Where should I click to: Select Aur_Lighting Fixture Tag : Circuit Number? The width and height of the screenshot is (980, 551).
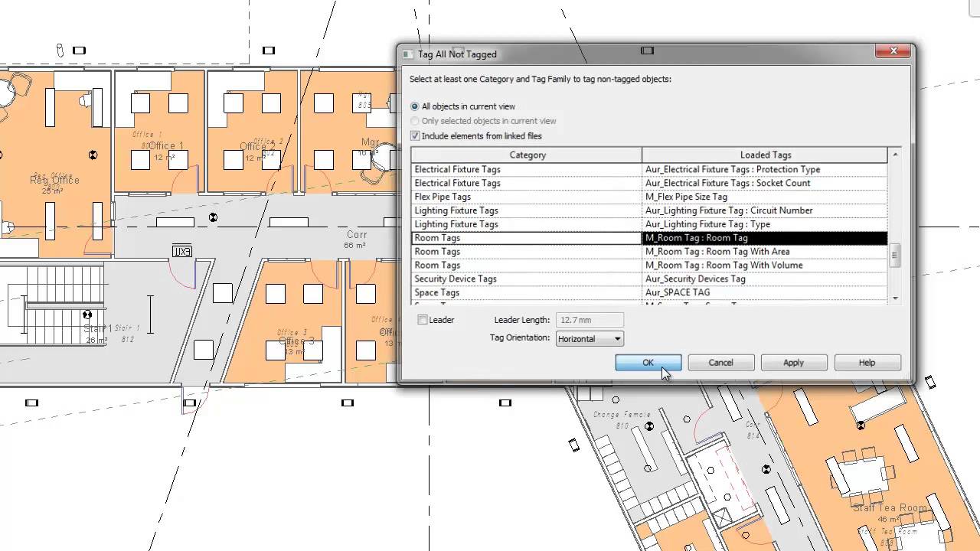pos(649,210)
